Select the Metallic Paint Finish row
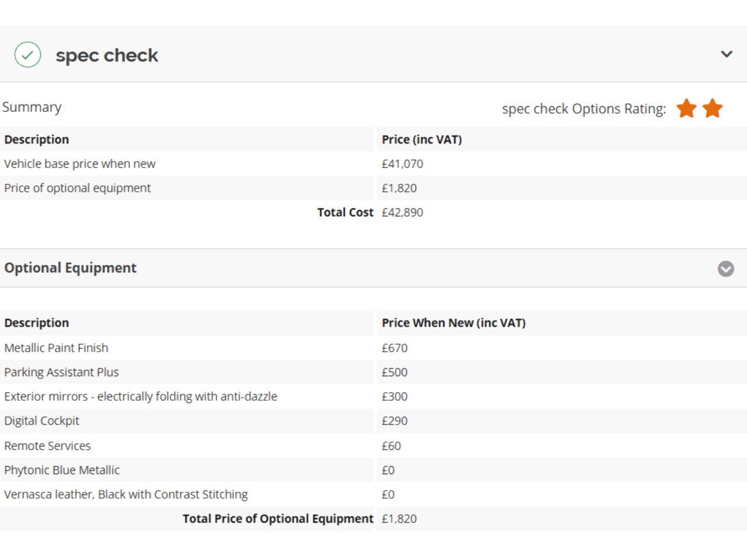 pyautogui.click(x=373, y=348)
